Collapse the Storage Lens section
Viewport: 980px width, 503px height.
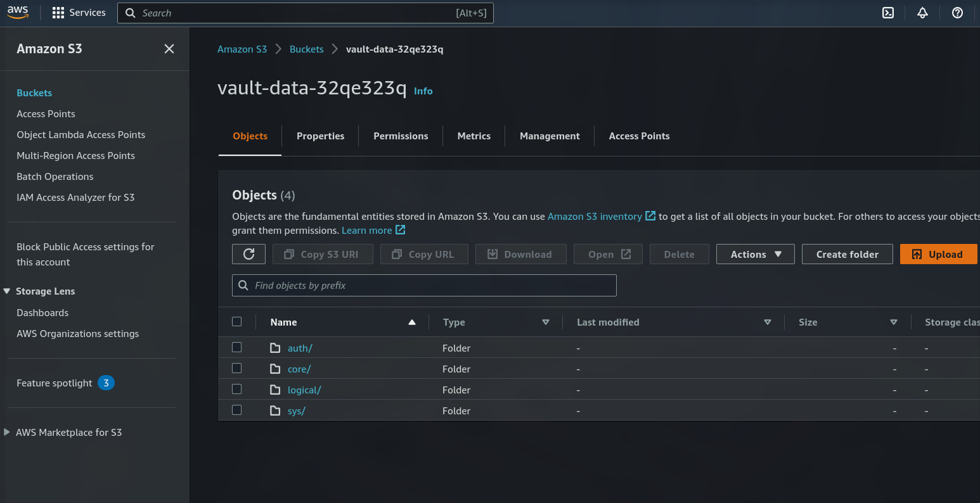[x=7, y=291]
